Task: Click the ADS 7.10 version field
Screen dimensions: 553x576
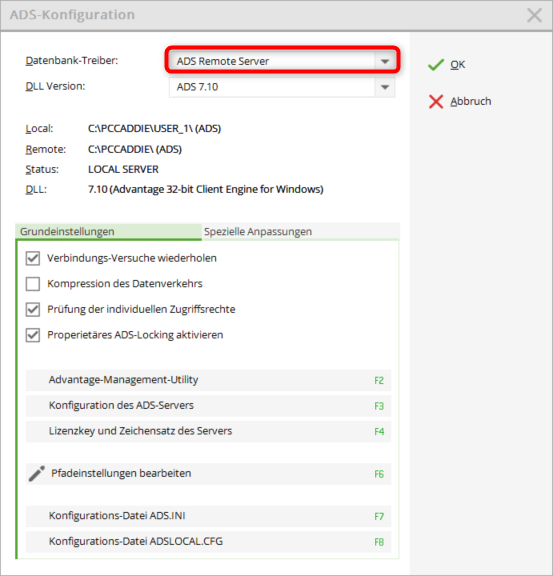Action: pos(282,87)
